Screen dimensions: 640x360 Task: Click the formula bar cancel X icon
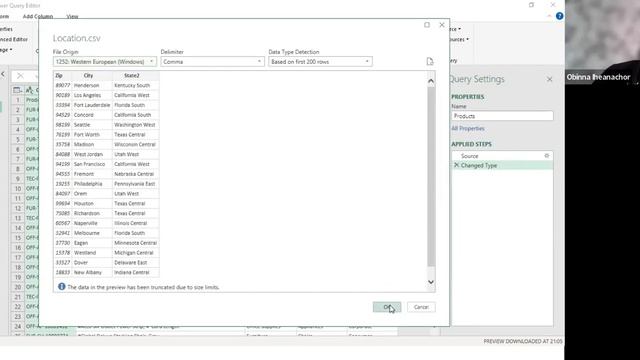[20, 76]
